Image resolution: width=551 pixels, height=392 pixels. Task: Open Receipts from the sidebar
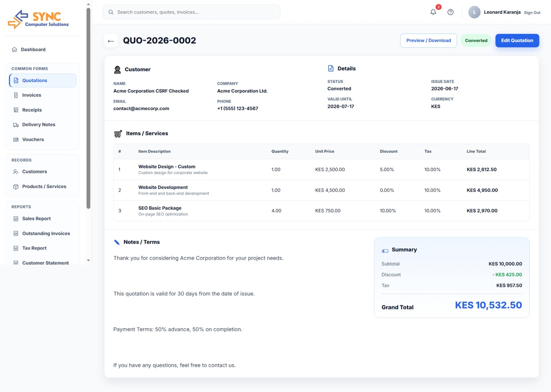(x=42, y=110)
